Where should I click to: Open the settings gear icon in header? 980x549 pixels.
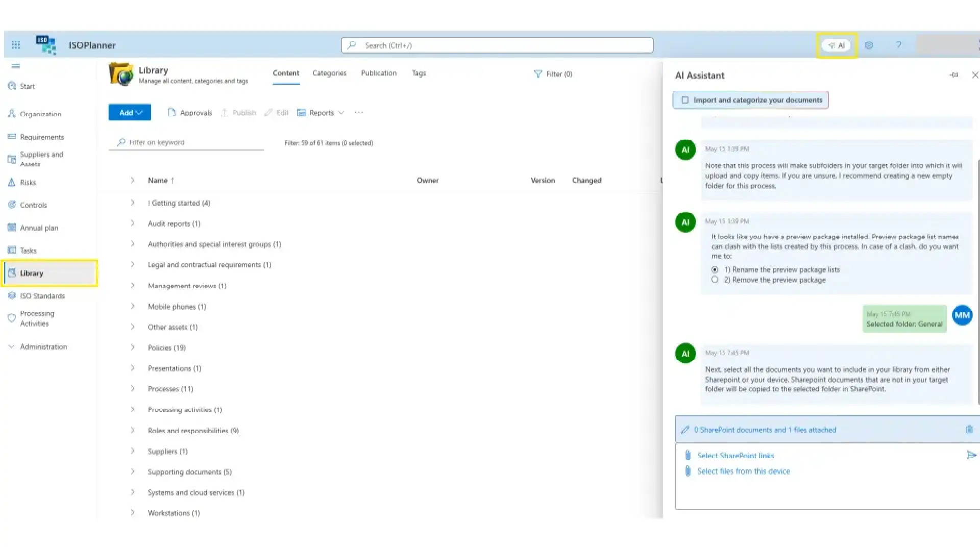click(869, 45)
